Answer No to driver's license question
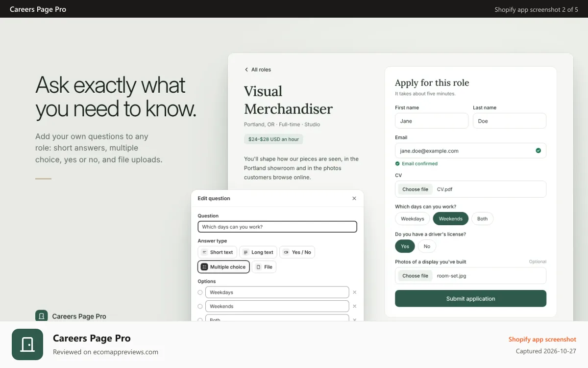The image size is (588, 368). (x=427, y=246)
